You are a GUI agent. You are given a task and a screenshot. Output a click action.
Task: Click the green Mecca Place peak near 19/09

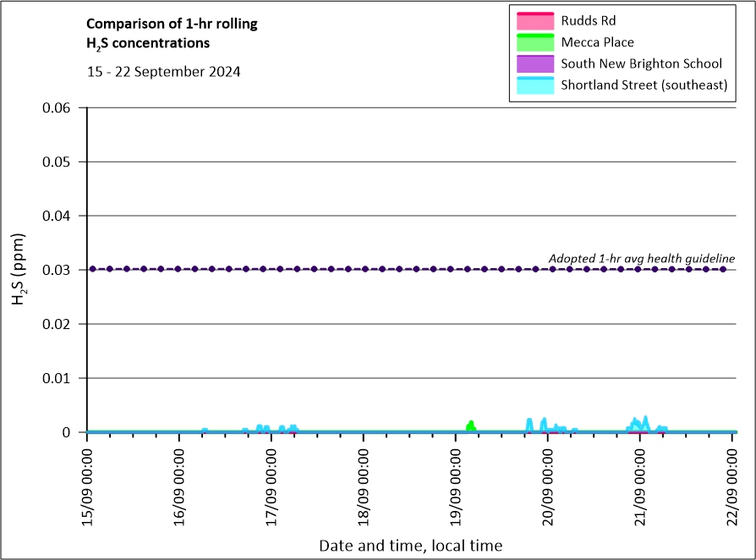(471, 425)
